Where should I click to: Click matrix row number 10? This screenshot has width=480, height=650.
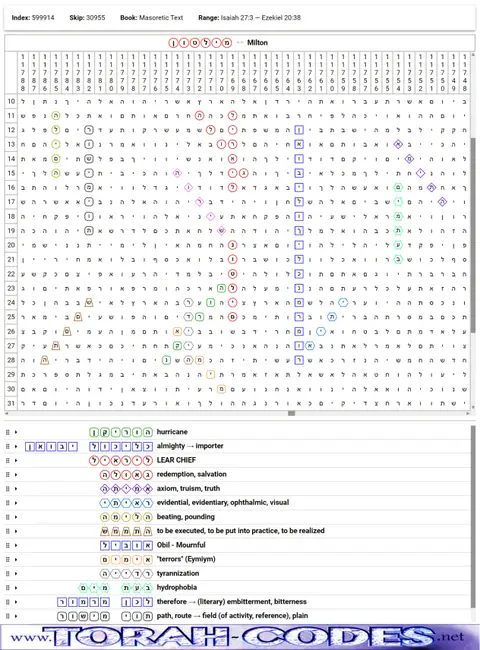point(11,101)
